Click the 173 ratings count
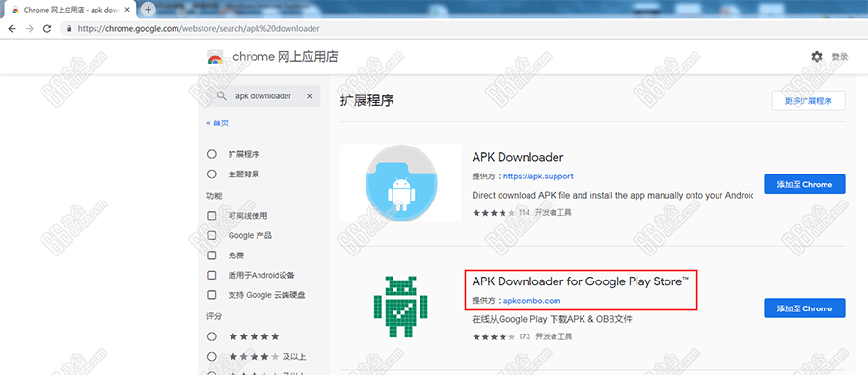868x375 pixels. tap(525, 336)
